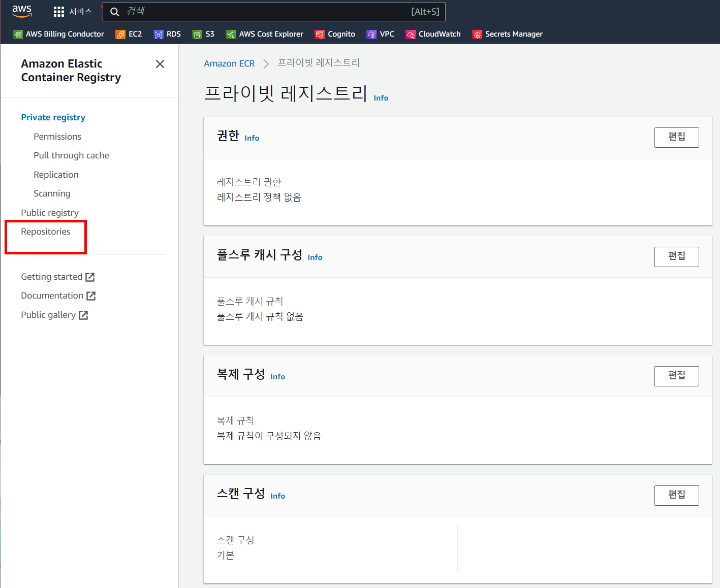
Task: Click Info link next to page title
Action: point(381,98)
